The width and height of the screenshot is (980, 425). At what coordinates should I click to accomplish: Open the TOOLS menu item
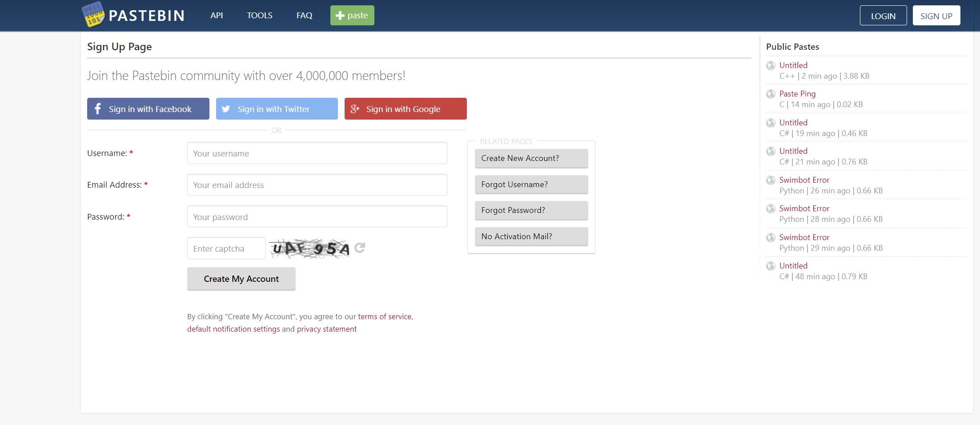260,16
